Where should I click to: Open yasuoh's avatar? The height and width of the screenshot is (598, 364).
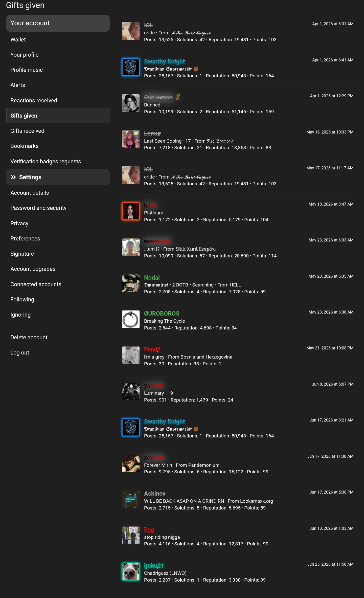pos(131,391)
